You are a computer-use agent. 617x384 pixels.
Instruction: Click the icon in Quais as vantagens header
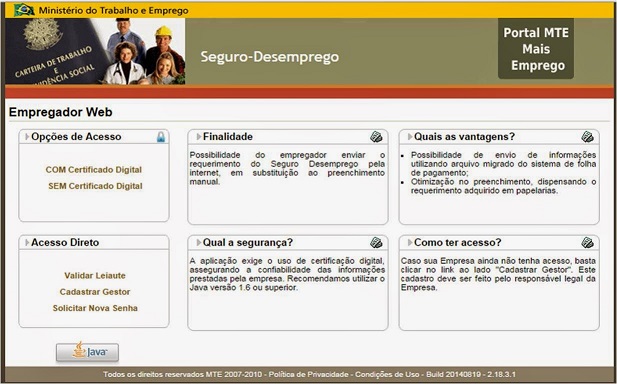(587, 137)
